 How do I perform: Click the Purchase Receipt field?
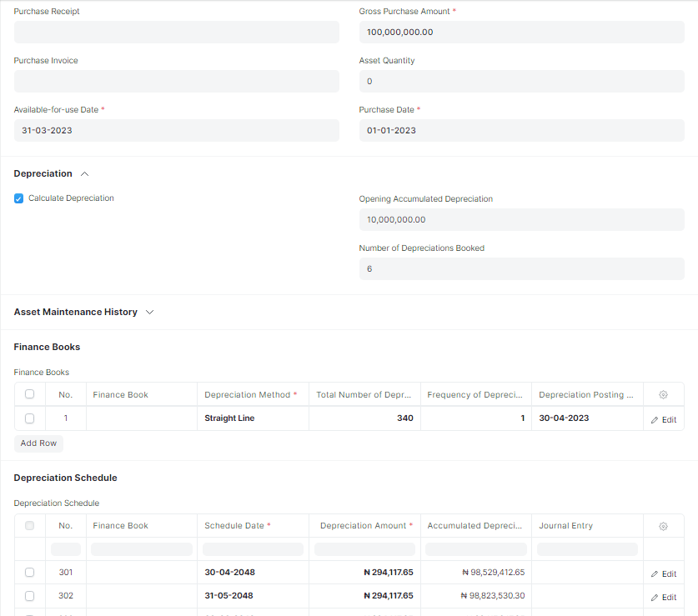click(176, 32)
